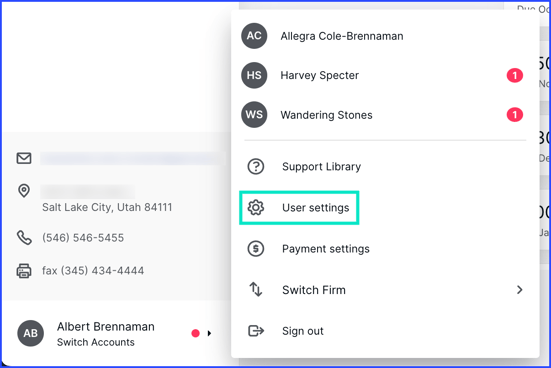The image size is (551, 368).
Task: Select Sign out
Action: [303, 331]
